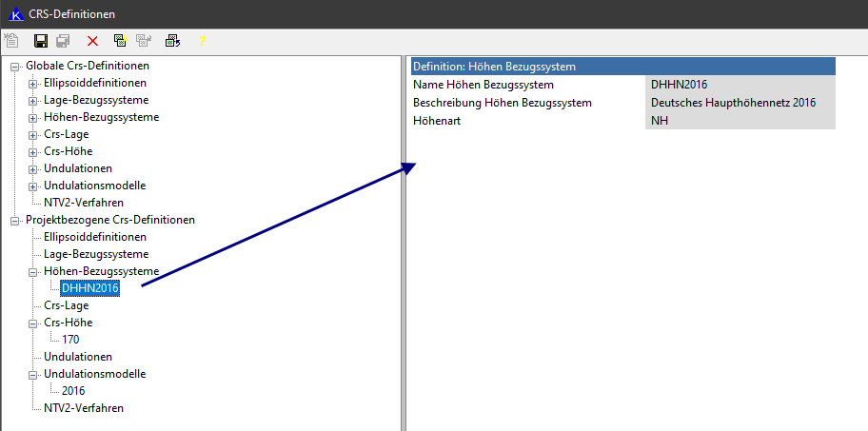Click the greyed-out new document icon

point(11,41)
